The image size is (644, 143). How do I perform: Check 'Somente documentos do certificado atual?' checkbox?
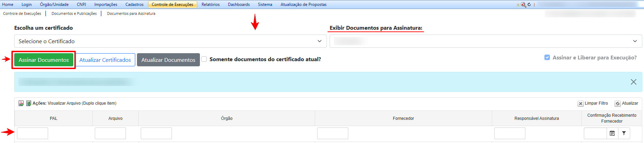click(x=204, y=59)
